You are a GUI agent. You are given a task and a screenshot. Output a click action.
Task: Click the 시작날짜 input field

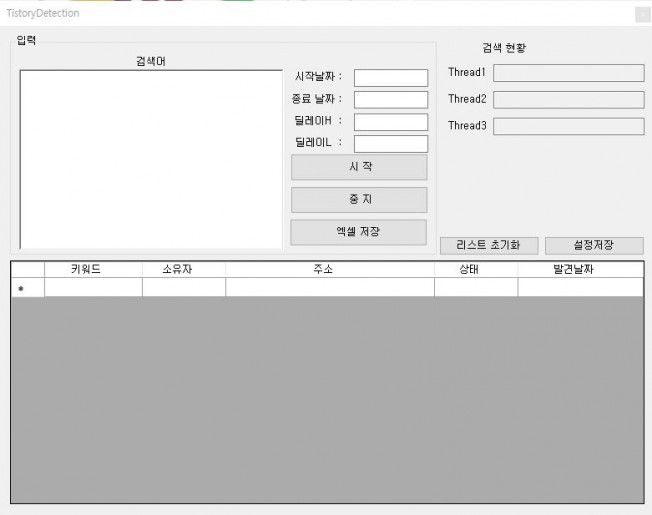390,78
